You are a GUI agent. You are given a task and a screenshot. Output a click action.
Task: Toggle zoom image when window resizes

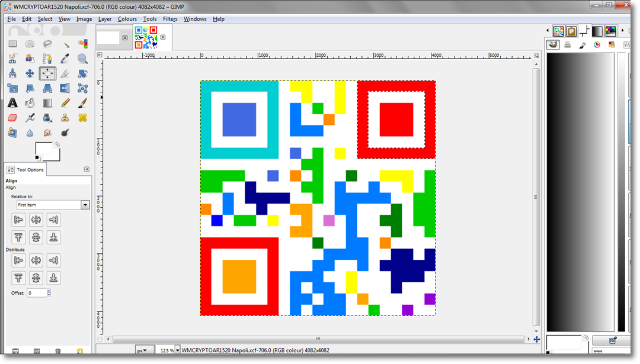point(536,56)
